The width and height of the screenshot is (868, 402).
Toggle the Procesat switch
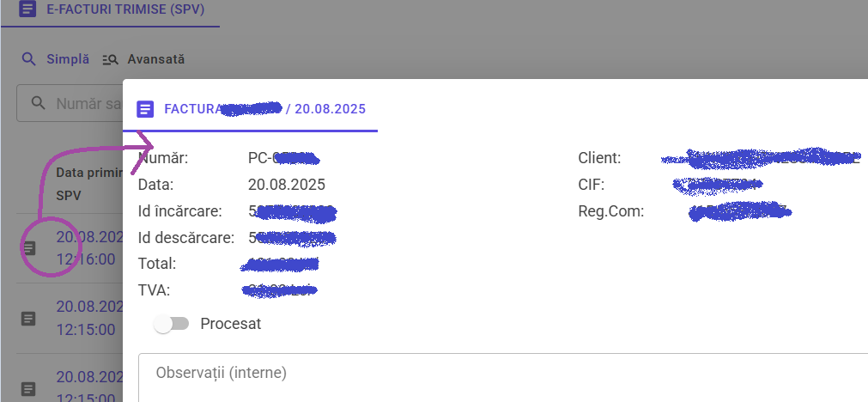point(171,323)
